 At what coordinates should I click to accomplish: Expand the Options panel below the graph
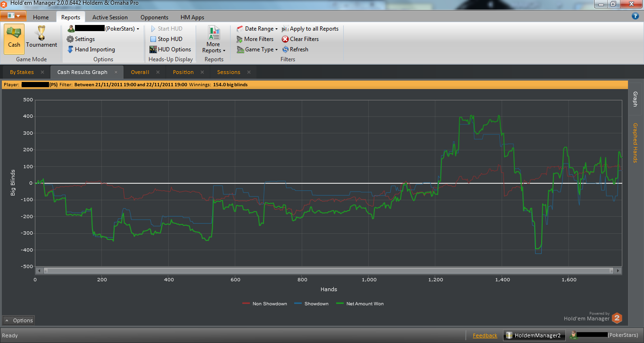coord(19,320)
